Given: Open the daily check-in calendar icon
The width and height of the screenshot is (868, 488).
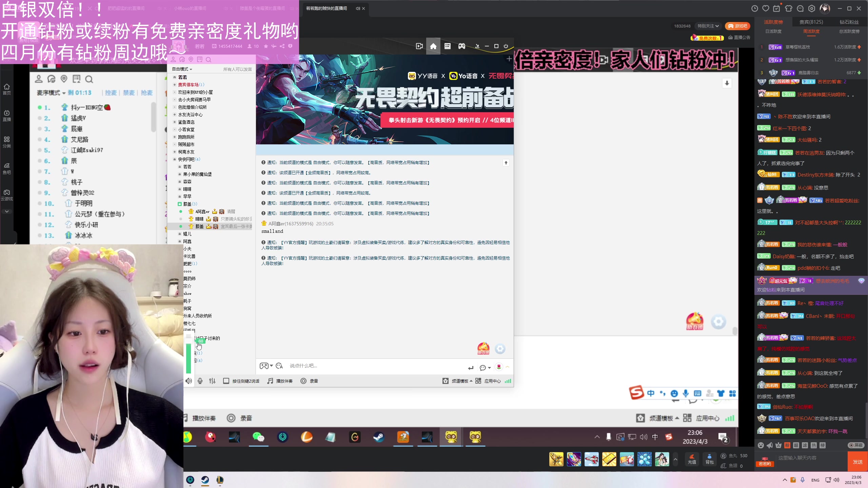Looking at the screenshot, I should 776,8.
